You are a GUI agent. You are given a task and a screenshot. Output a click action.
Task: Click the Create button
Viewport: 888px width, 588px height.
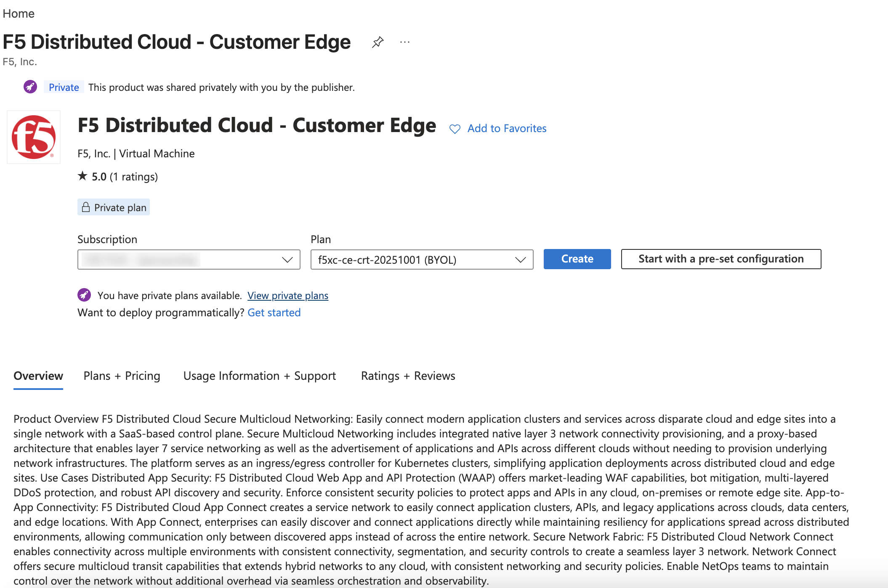[577, 259]
